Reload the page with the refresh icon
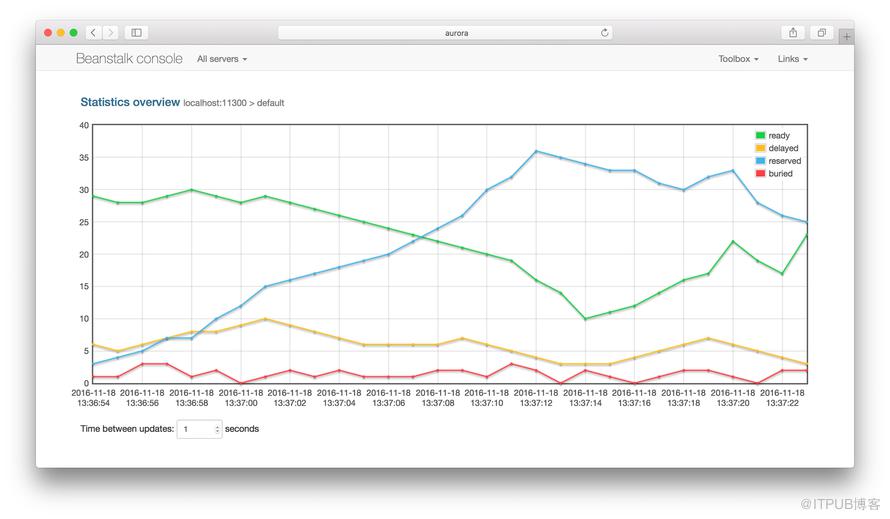Screen dimensions: 890x519 (604, 33)
